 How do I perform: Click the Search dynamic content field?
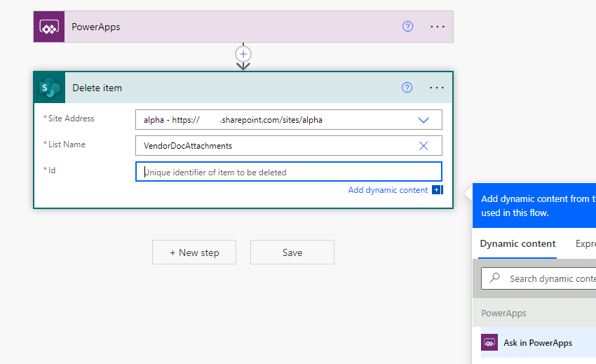(x=539, y=278)
